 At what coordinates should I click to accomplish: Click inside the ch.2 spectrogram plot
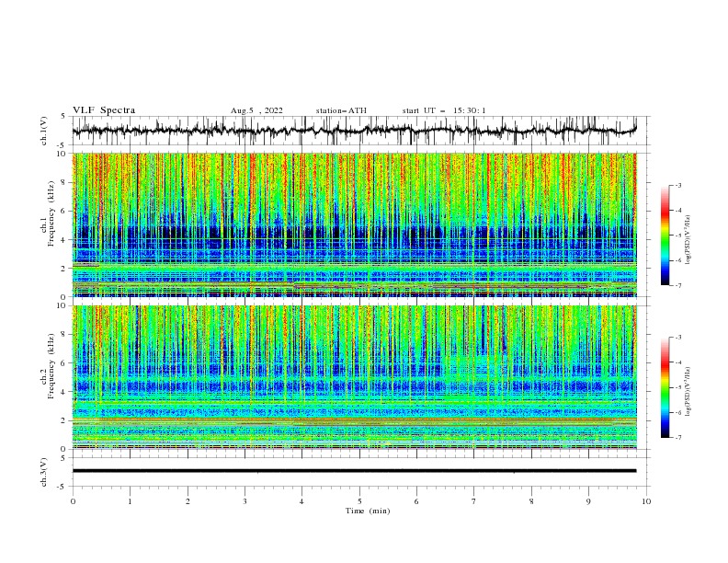[x=354, y=377]
